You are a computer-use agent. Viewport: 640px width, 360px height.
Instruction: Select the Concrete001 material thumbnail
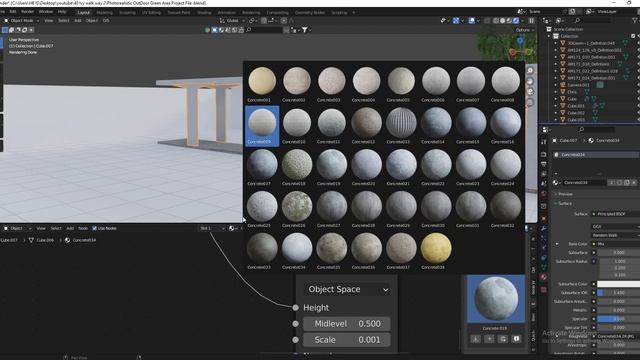(262, 84)
